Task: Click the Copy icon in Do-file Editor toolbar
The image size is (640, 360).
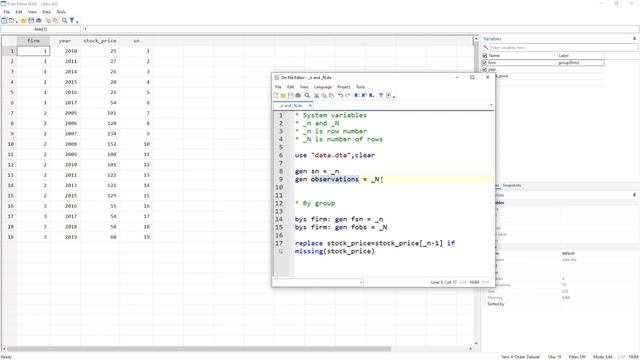Action: [324, 95]
